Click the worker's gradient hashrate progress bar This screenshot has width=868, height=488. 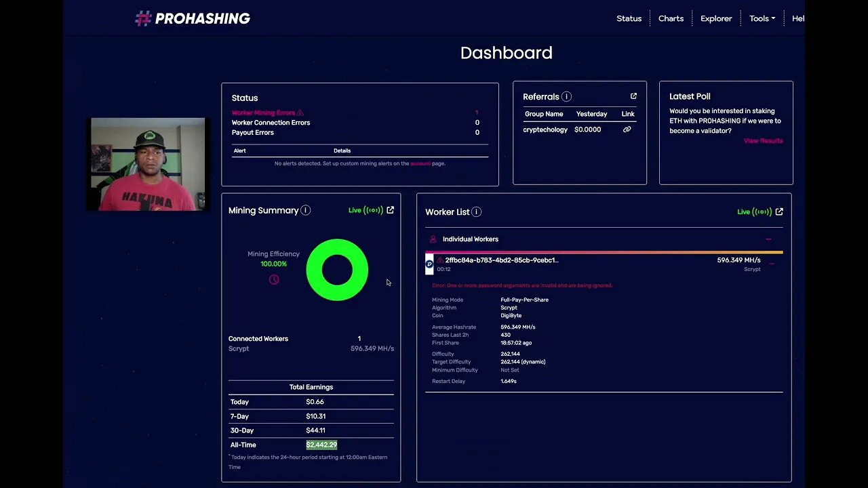[x=604, y=252]
